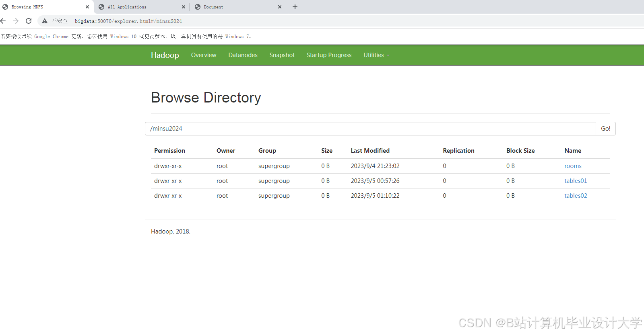This screenshot has width=644, height=334.
Task: Open the tables01 directory link
Action: (x=576, y=181)
